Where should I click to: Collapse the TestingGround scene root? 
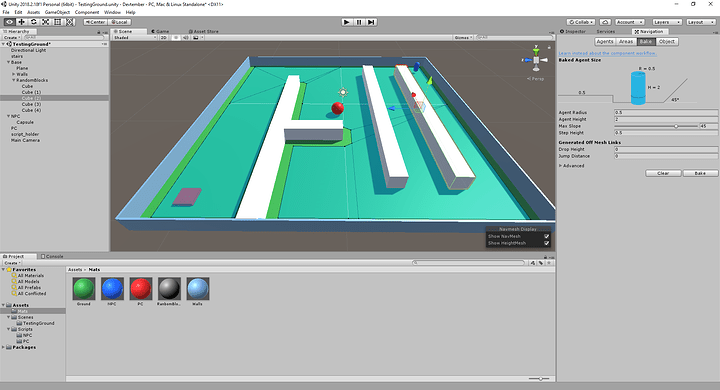(x=4, y=44)
